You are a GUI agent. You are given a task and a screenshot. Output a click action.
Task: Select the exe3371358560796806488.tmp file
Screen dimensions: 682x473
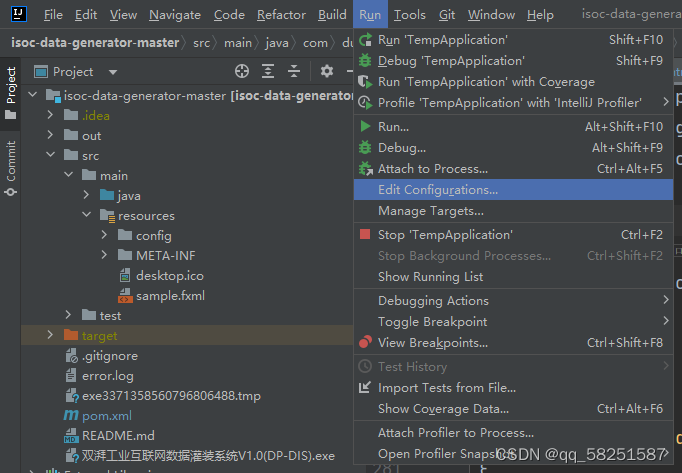tap(171, 396)
